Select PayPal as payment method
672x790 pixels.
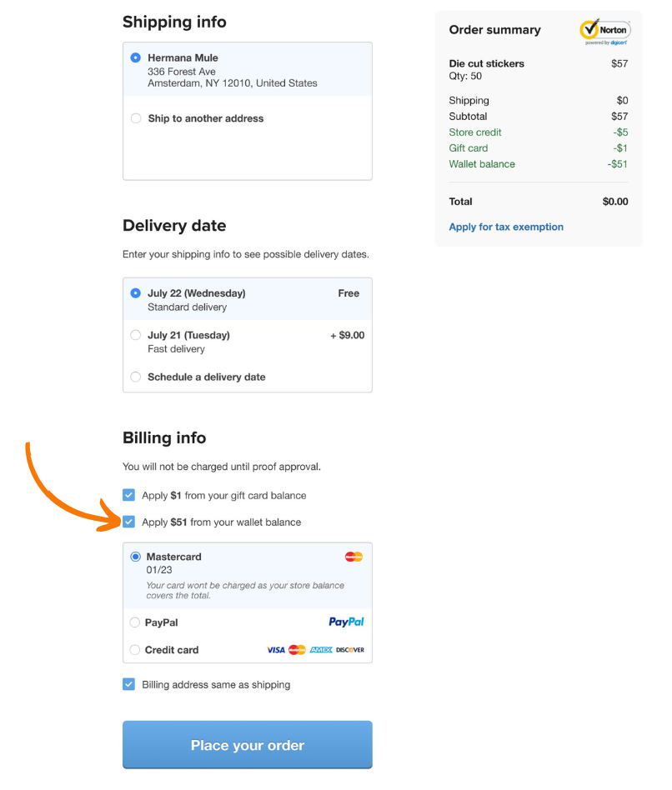pos(136,622)
